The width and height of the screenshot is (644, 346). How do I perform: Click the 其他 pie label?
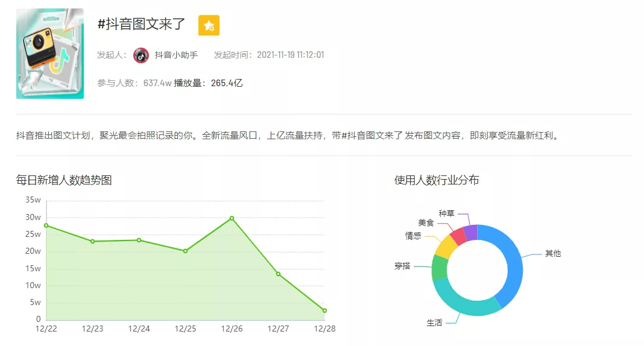(x=553, y=254)
